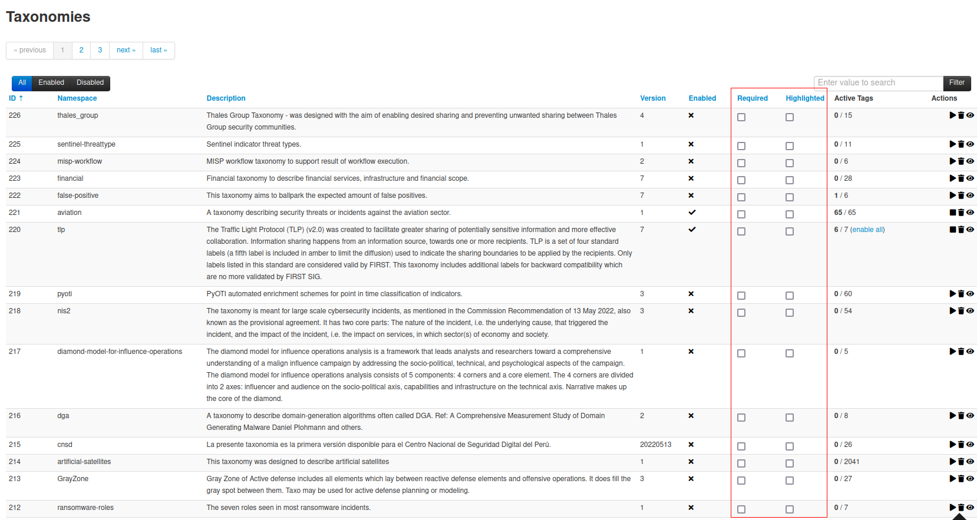Check Required for nis2 taxonomy
Image resolution: width=980 pixels, height=520 pixels.
pyautogui.click(x=741, y=313)
